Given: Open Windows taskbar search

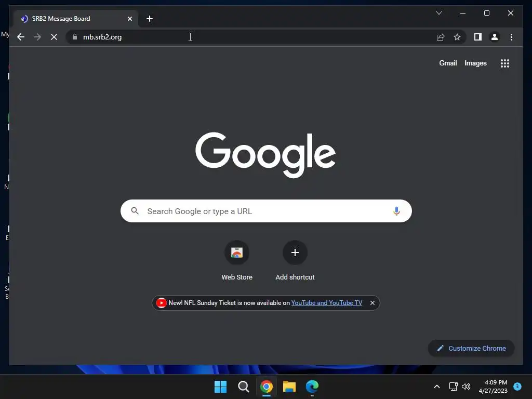Looking at the screenshot, I should tap(243, 387).
